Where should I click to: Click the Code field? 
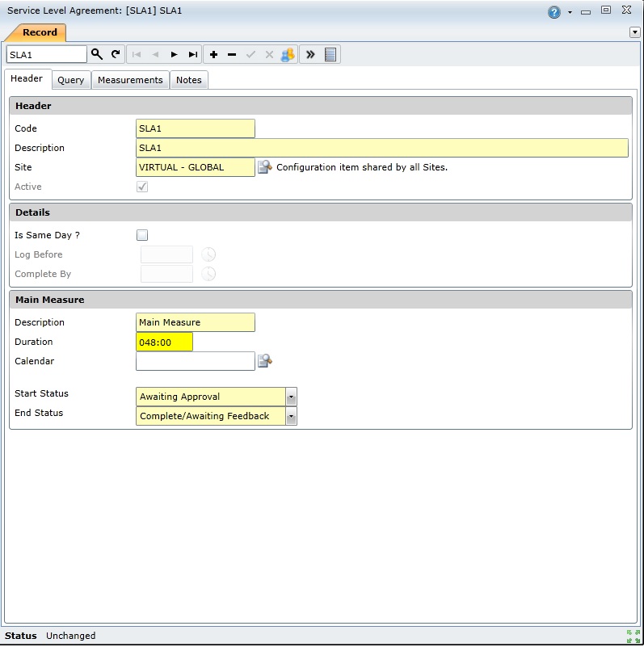click(x=196, y=128)
